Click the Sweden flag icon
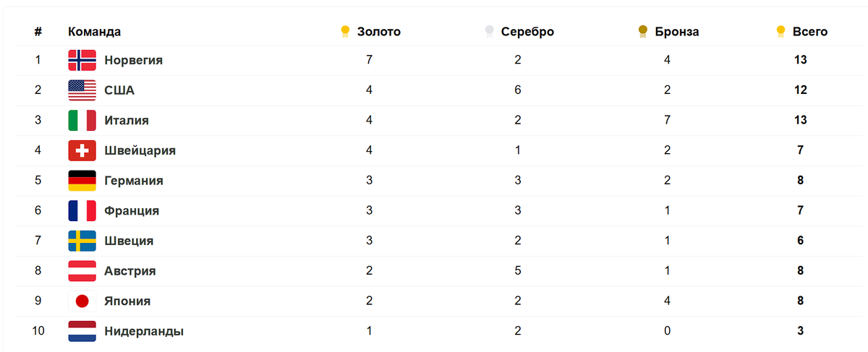The height and width of the screenshot is (352, 868). point(82,241)
